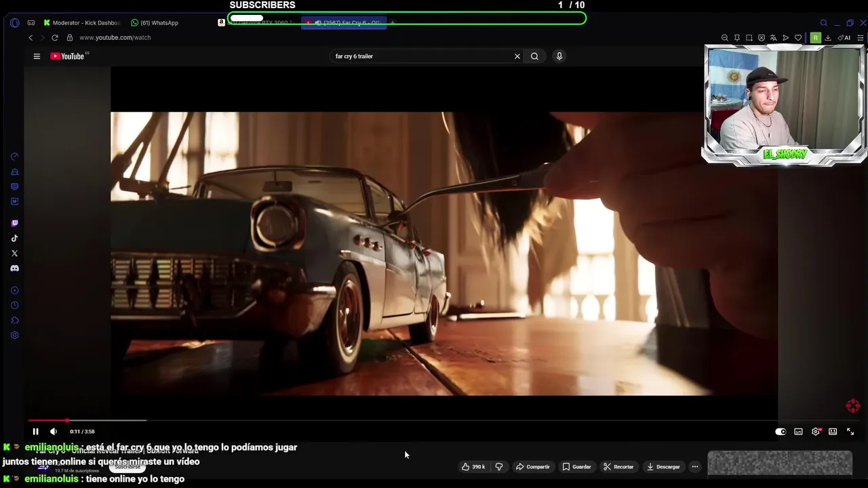
Task: Switch to the Amazon RTX 3060 tab
Action: pos(256,22)
